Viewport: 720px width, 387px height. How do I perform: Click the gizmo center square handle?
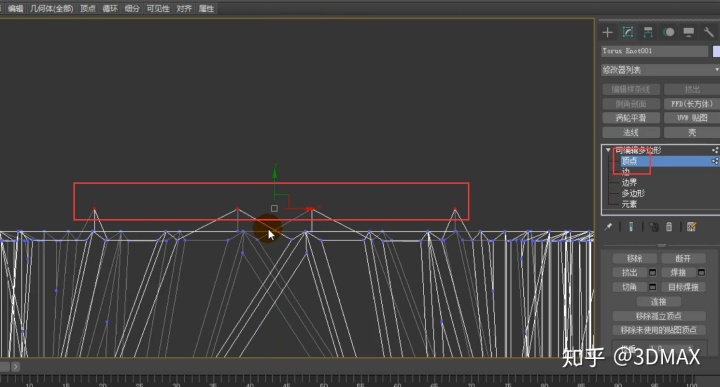[x=274, y=208]
